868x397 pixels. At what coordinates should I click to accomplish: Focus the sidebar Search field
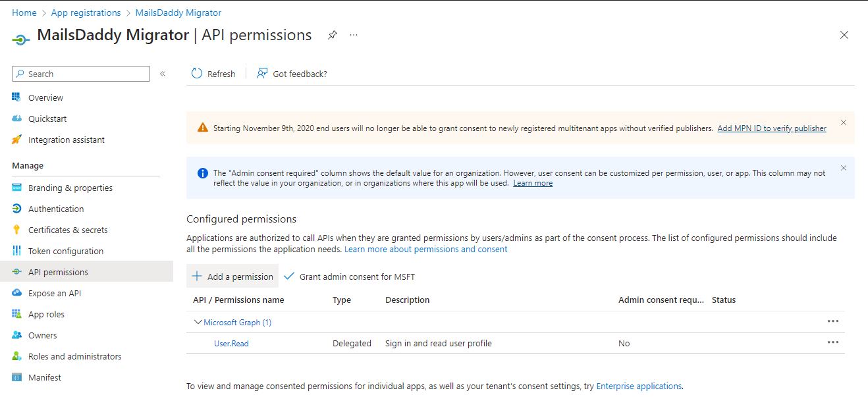pyautogui.click(x=81, y=74)
